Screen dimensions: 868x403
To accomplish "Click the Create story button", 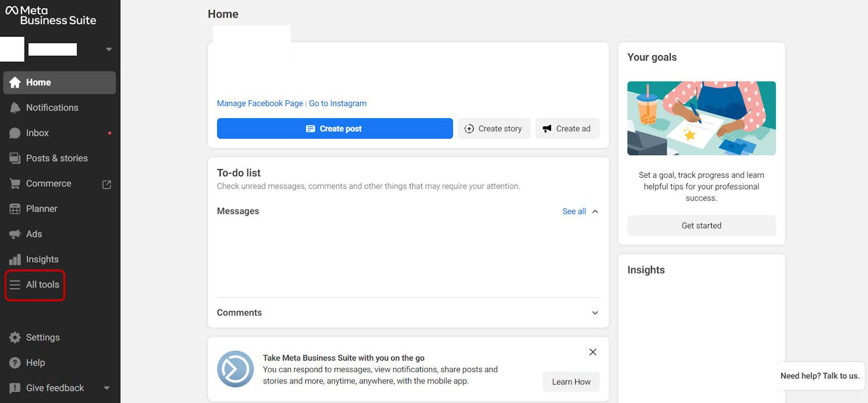I will pyautogui.click(x=494, y=129).
